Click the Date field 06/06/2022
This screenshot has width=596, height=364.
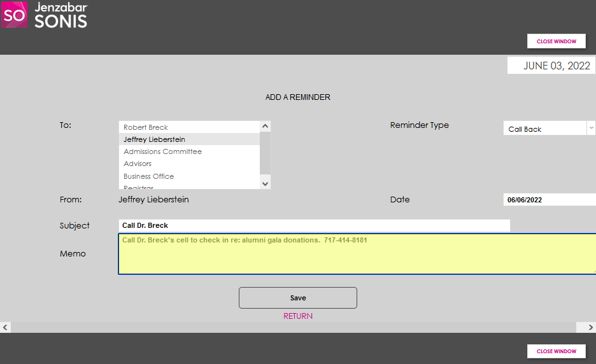pos(550,200)
